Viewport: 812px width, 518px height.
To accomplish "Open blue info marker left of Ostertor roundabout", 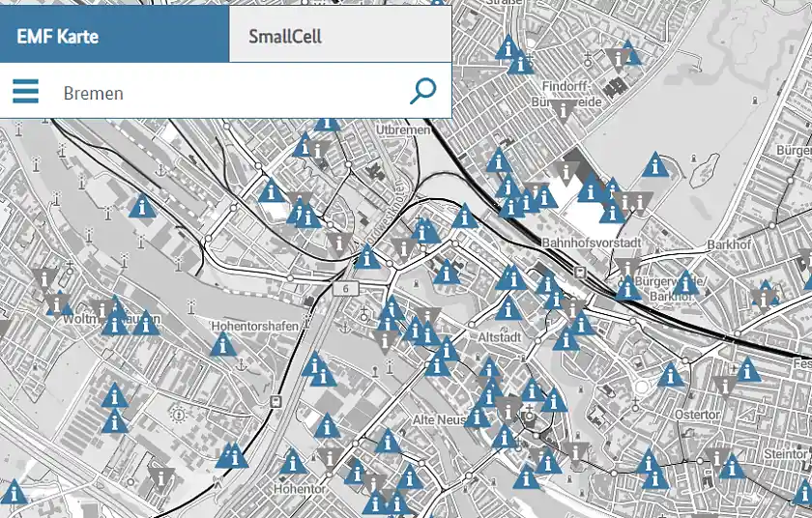I will [671, 376].
